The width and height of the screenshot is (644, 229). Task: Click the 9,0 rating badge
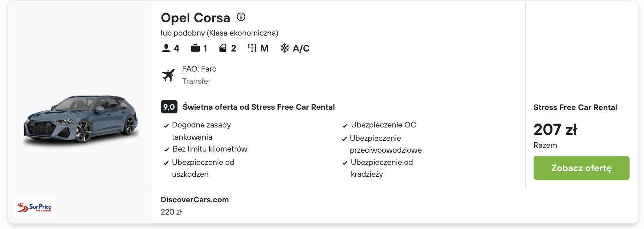tap(169, 107)
